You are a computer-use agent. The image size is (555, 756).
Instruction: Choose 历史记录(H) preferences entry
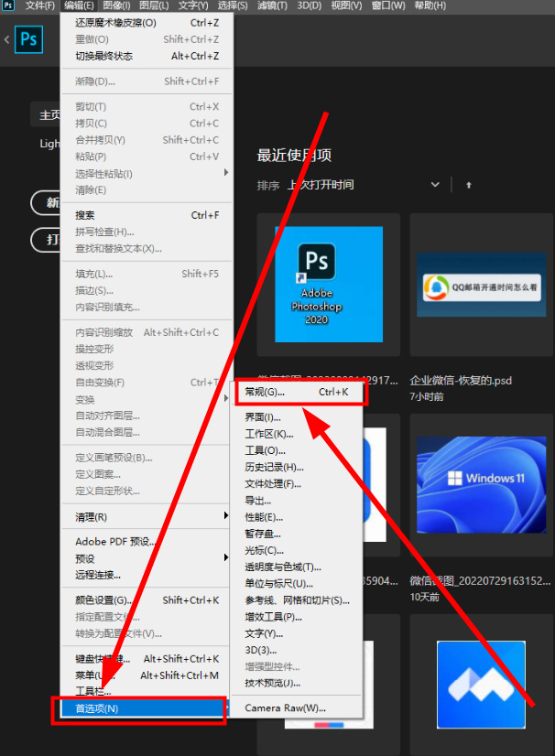(298, 467)
